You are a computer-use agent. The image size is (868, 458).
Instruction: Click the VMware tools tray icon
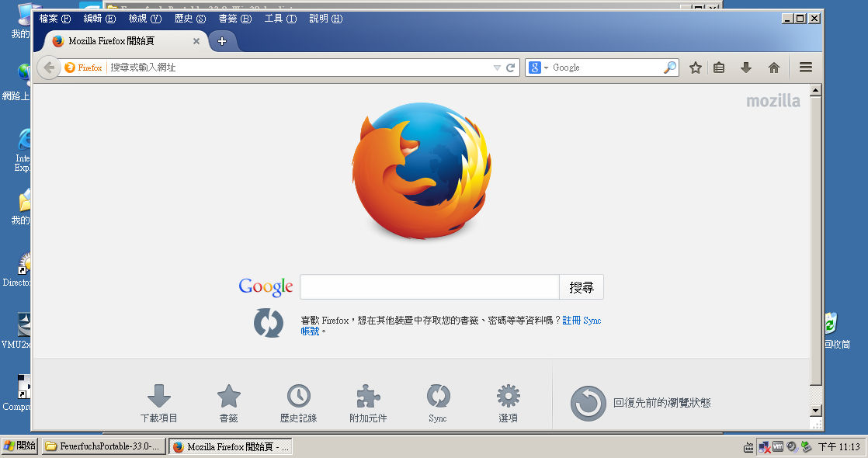[778, 446]
